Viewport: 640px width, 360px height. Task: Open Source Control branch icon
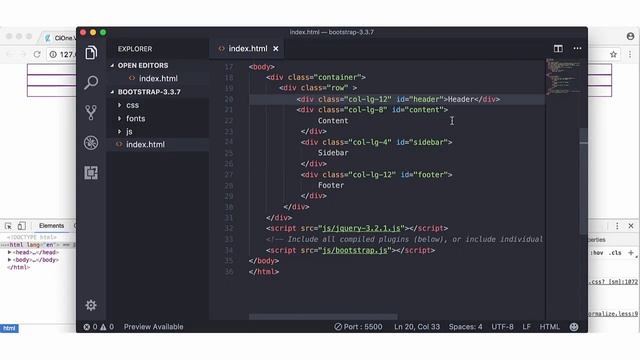[91, 112]
